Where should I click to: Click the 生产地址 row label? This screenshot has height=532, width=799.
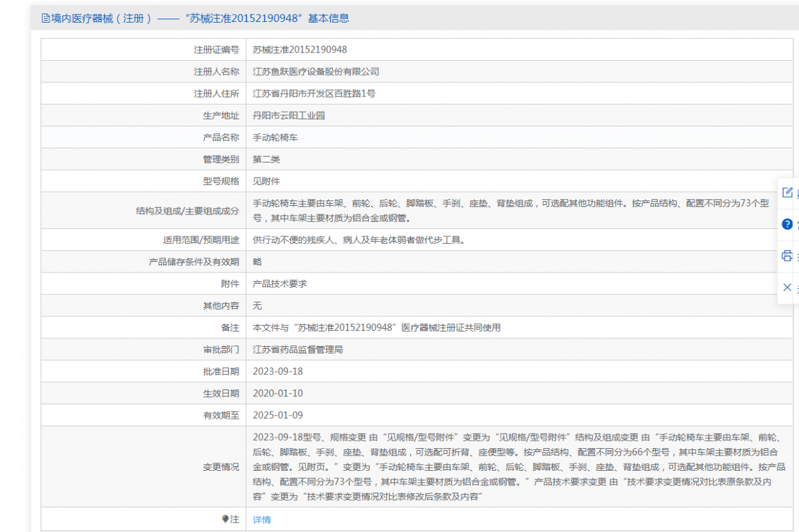coord(221,116)
